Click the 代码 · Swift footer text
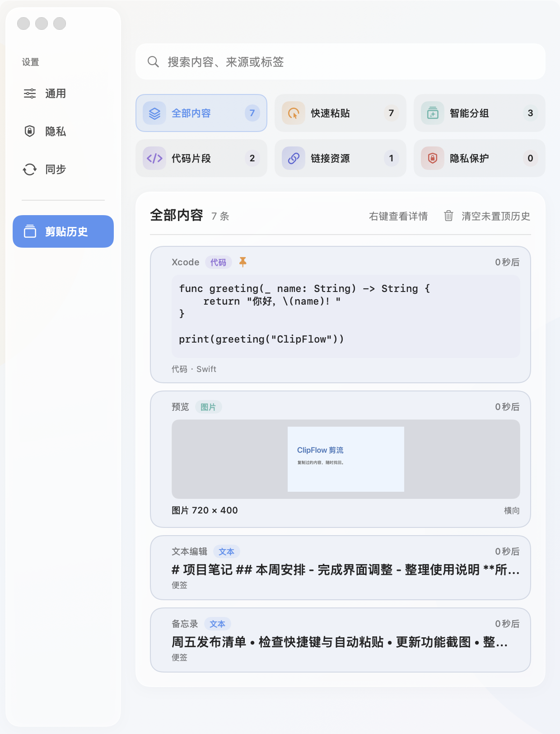The image size is (560, 734). point(194,369)
